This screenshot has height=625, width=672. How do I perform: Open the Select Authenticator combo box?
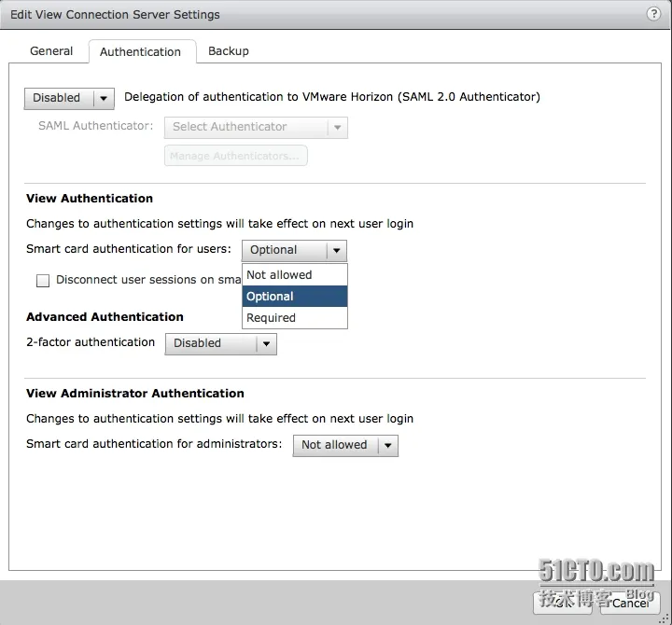point(256,127)
